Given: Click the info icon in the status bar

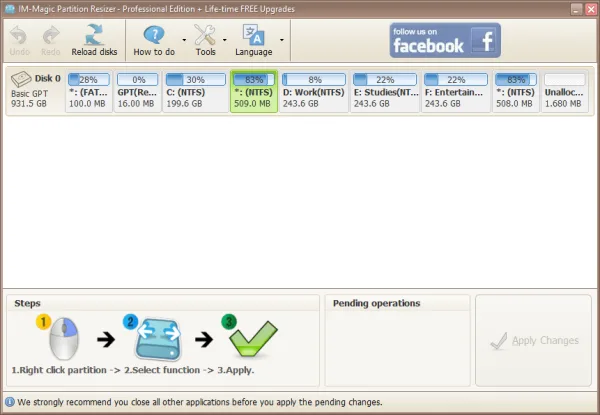Looking at the screenshot, I should [x=10, y=402].
